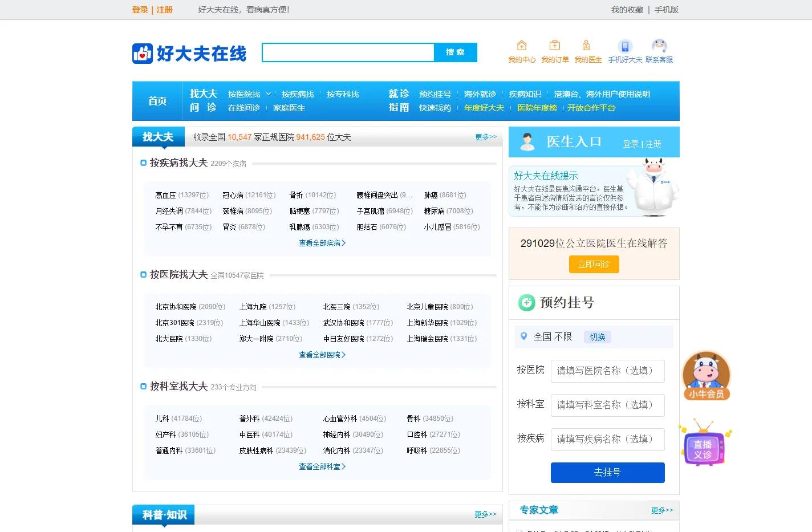Image resolution: width=812 pixels, height=532 pixels.
Task: Open 预约挂号 in navigation bar
Action: coord(435,94)
